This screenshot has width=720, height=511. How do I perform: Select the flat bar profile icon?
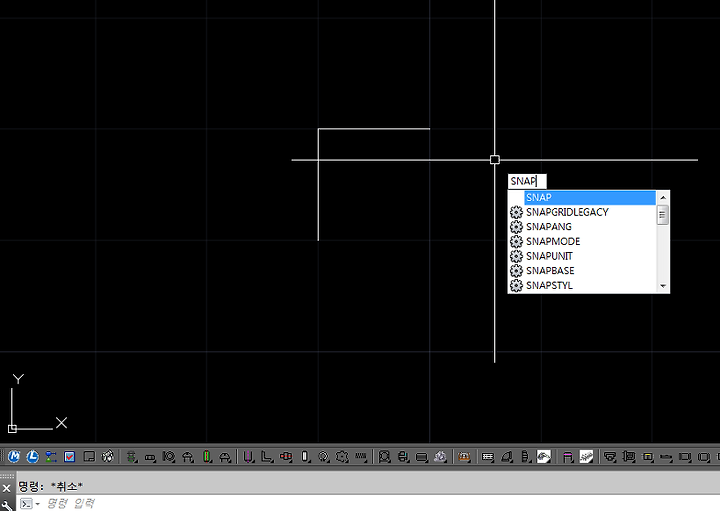click(666, 456)
